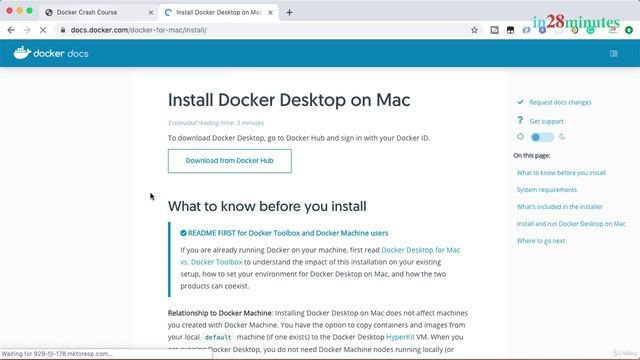Click the browser forward arrow
This screenshot has width=640, height=360.
coord(27,30)
